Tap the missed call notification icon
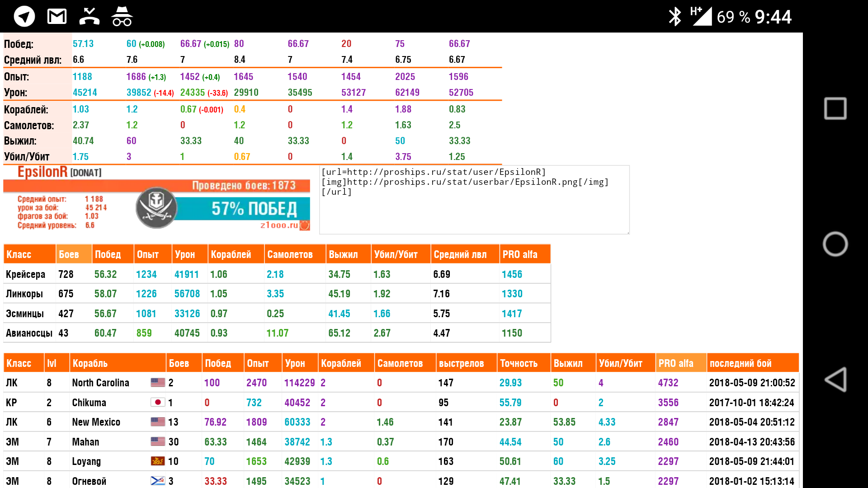This screenshot has height=488, width=868. 89,17
